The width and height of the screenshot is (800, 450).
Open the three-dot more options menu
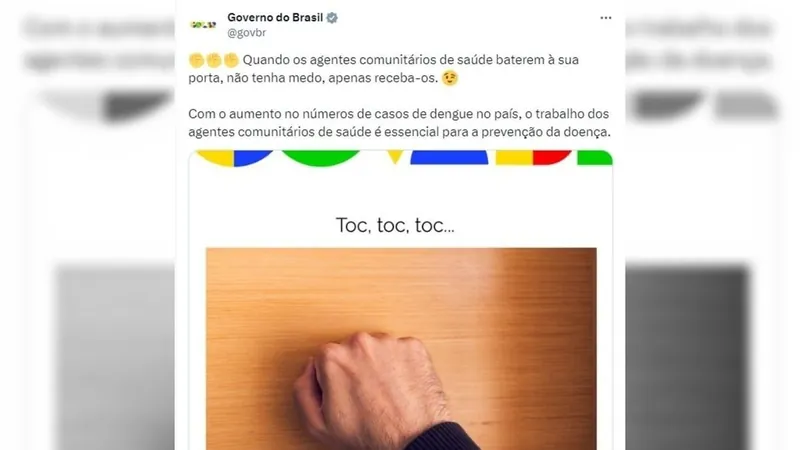pos(606,18)
